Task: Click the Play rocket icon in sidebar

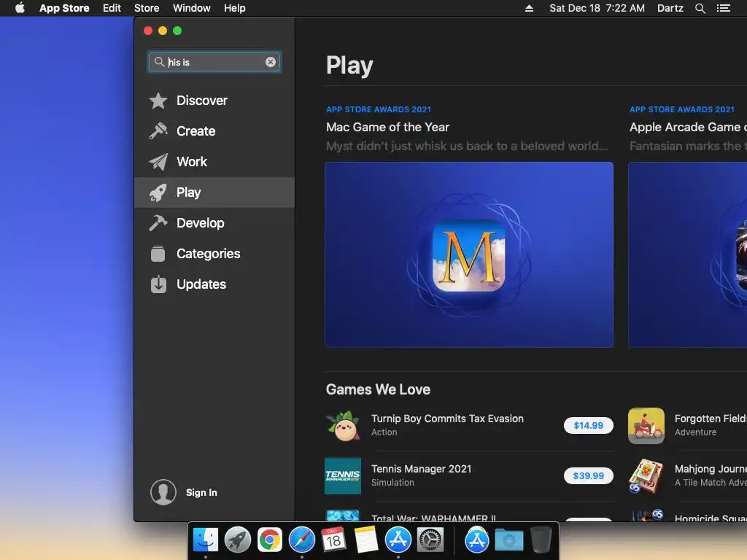Action: (158, 192)
